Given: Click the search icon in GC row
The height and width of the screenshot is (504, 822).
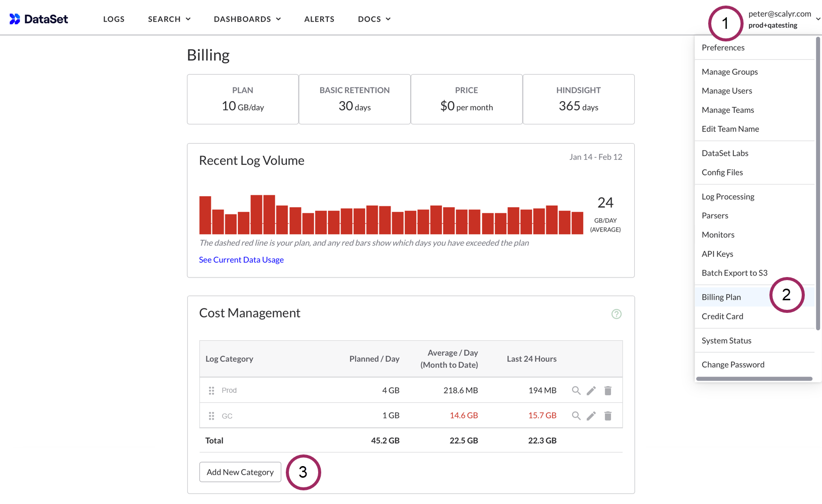Looking at the screenshot, I should [576, 416].
